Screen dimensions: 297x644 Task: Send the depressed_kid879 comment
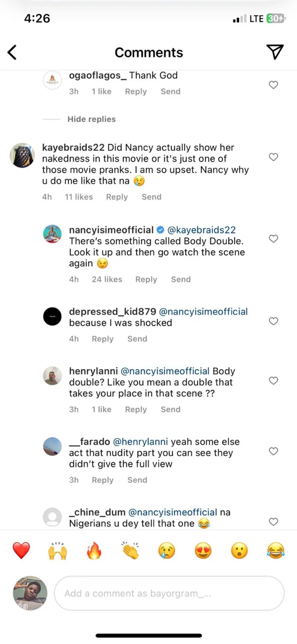[137, 339]
